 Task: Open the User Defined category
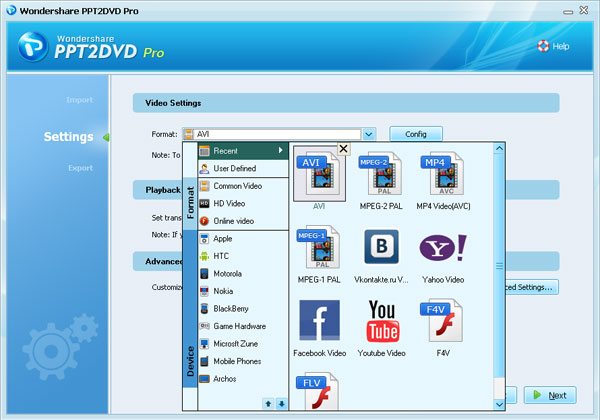click(243, 168)
